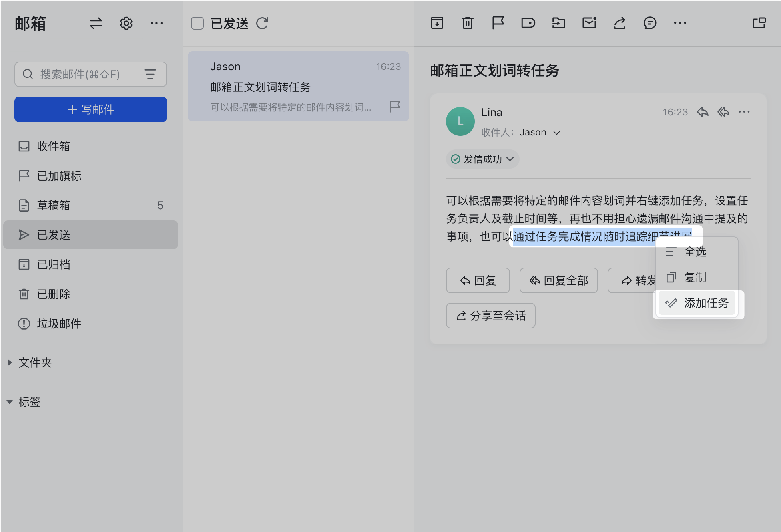
Task: Click the search mail input field
Action: pyautogui.click(x=91, y=74)
